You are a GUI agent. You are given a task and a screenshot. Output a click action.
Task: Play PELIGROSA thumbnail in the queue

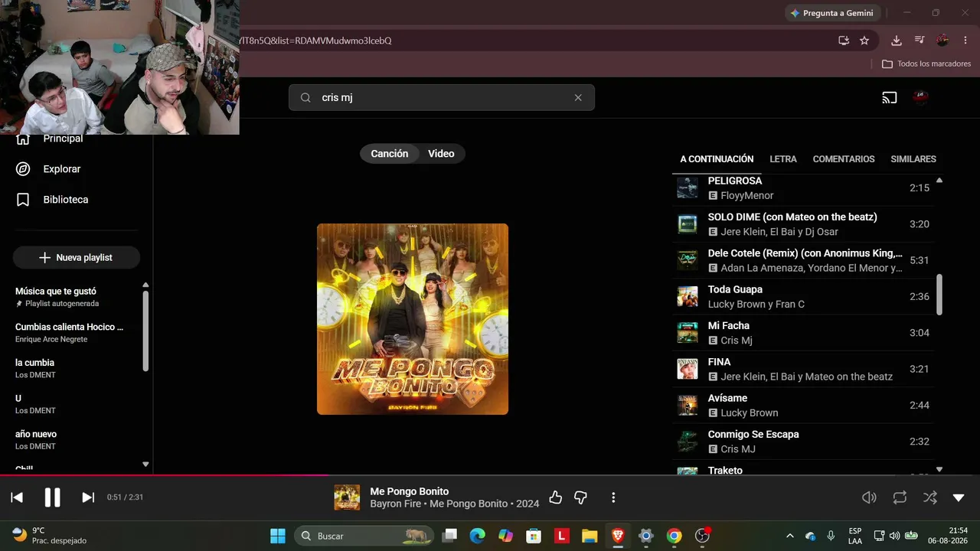pyautogui.click(x=688, y=187)
